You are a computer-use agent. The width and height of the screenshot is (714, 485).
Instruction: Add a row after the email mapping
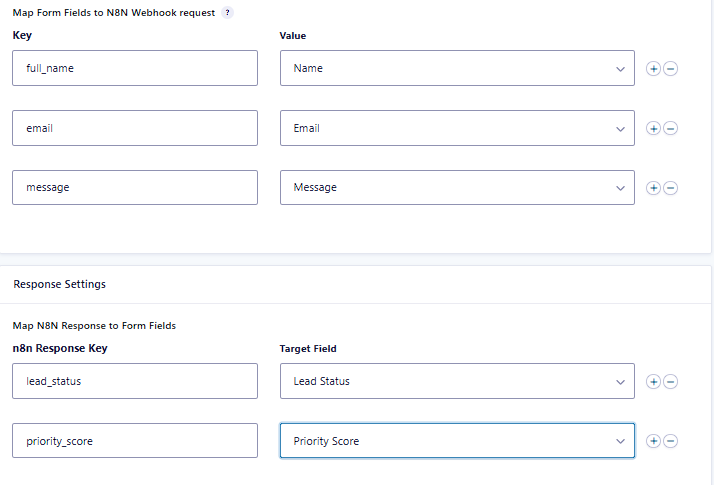click(x=653, y=128)
